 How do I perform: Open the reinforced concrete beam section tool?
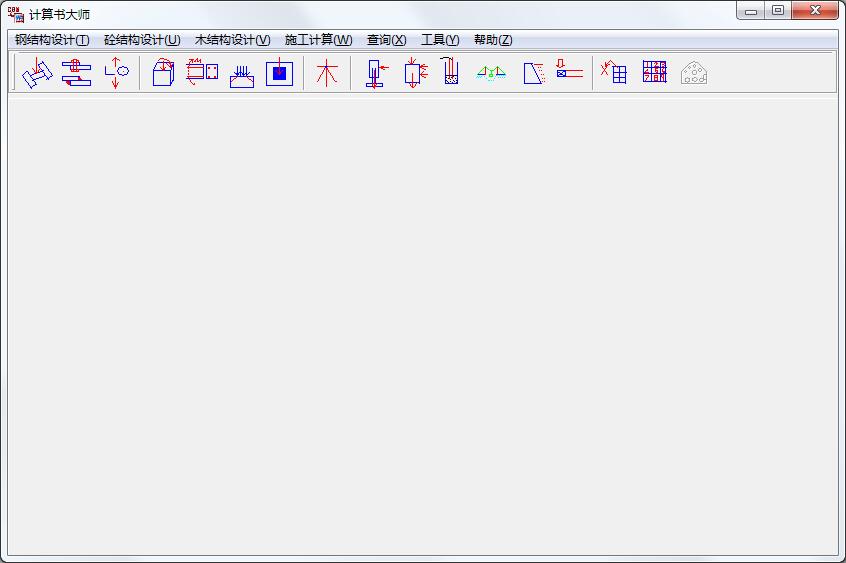[x=202, y=73]
